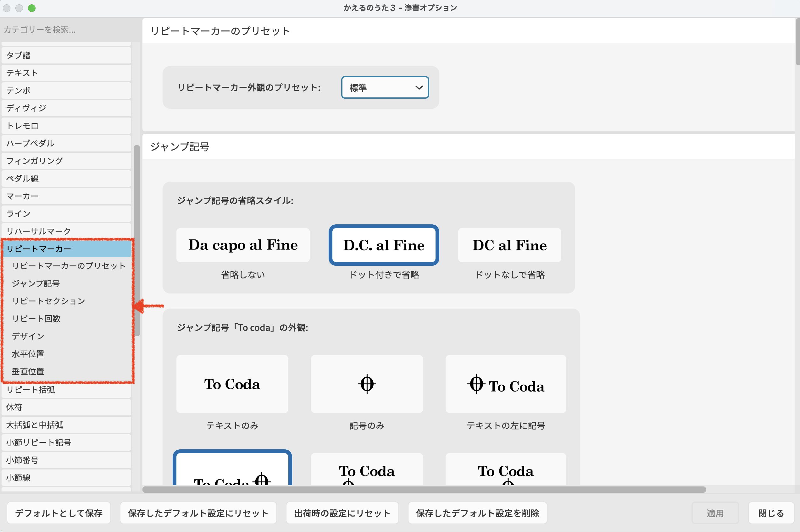Open the リピートセクション subsection
800x532 pixels.
(x=48, y=301)
